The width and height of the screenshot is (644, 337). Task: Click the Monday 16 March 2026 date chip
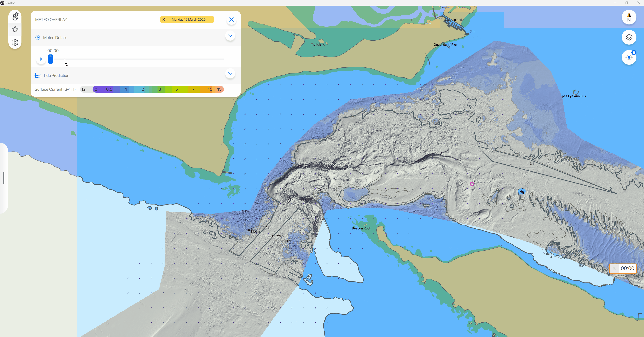[189, 19]
